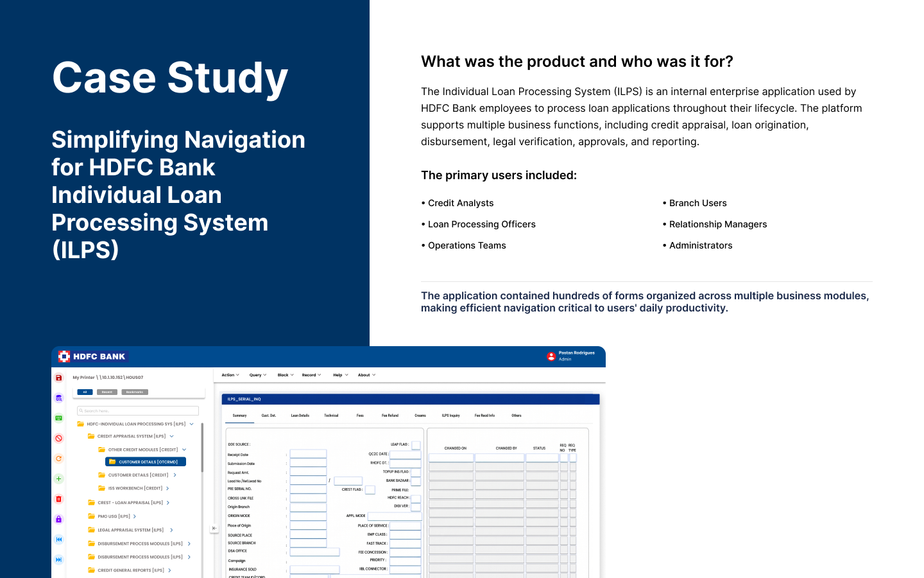Click the QC2C DATE input field

406,454
